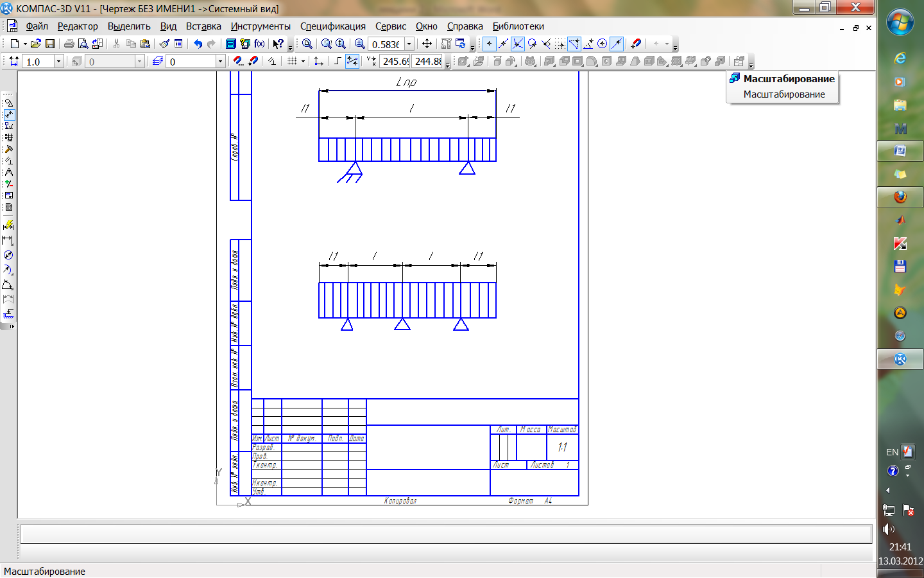Viewport: 924px width, 578px height.
Task: Select the Pan/move view tool
Action: [x=427, y=44]
